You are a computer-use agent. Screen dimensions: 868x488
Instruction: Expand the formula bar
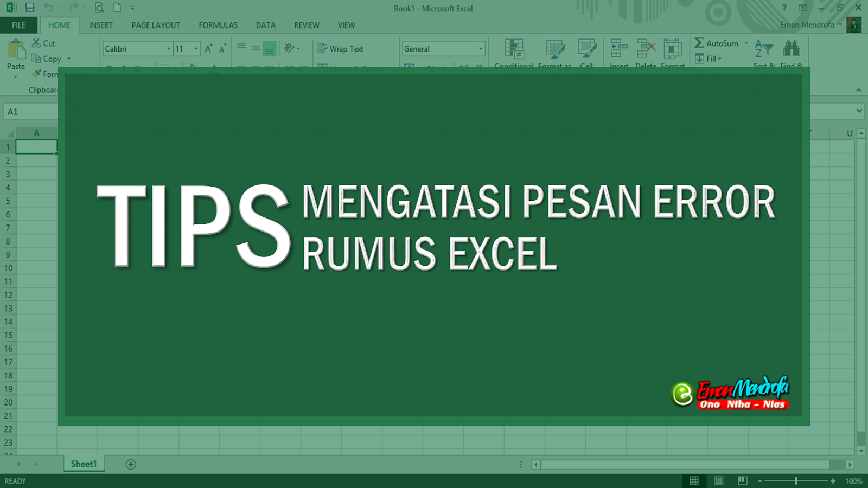click(859, 111)
